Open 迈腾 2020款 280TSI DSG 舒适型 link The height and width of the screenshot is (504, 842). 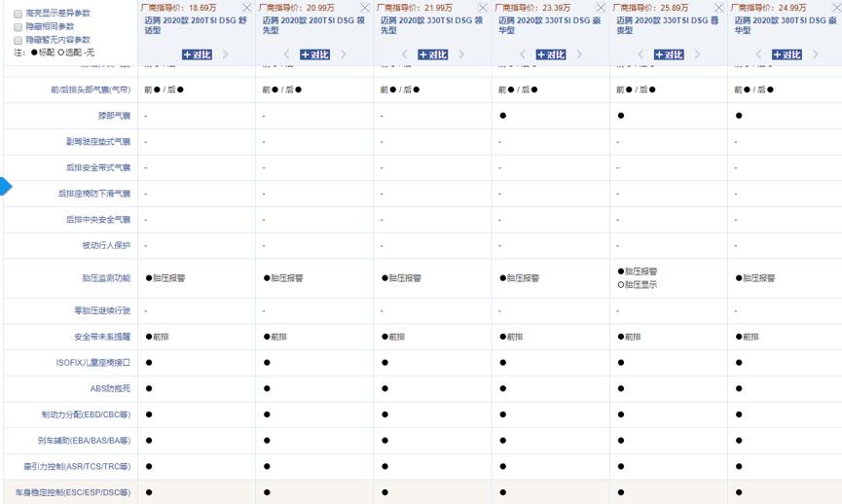196,25
